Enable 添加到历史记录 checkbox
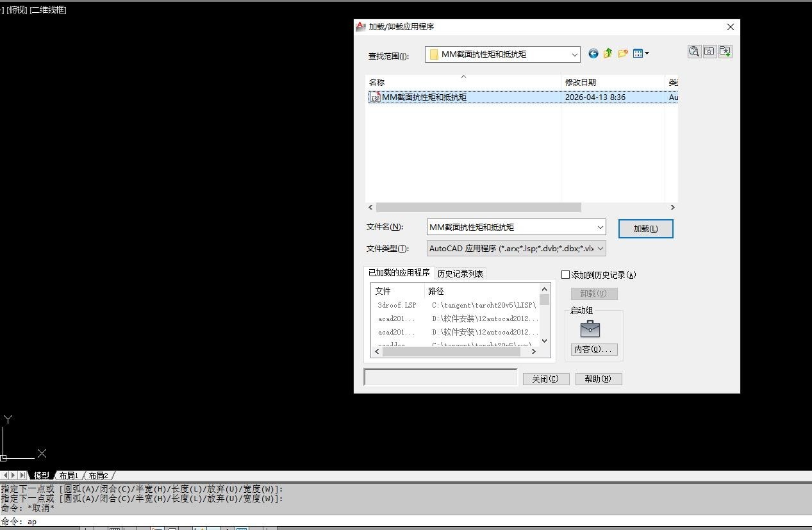The height and width of the screenshot is (530, 812). (565, 275)
